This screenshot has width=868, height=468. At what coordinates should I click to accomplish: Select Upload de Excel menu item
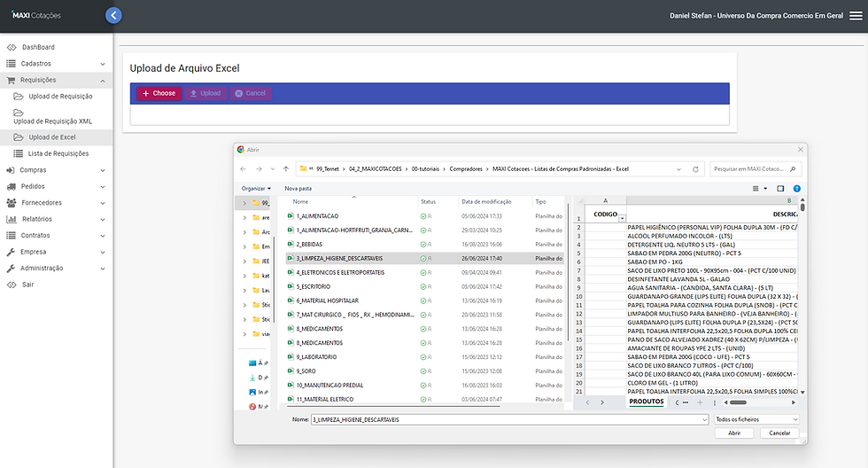(57, 136)
